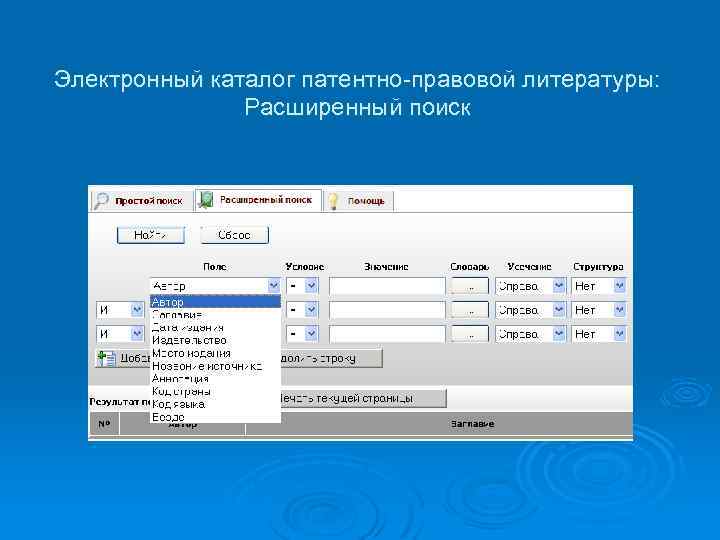Screen dimensions: 720x540
Task: Click the Поле column label
Action: [x=215, y=267]
